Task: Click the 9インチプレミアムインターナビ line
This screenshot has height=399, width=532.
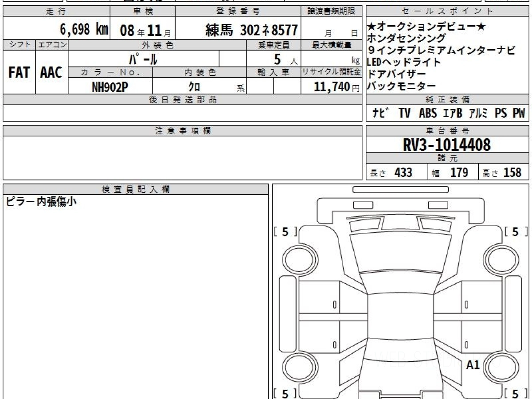Action: tap(442, 51)
